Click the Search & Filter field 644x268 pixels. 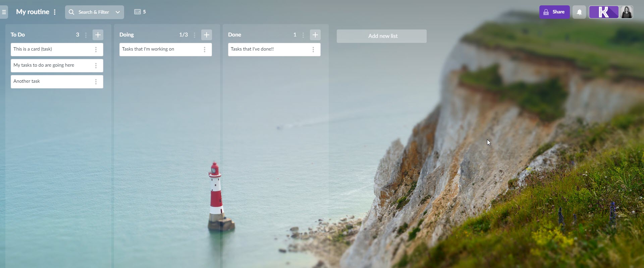(95, 12)
